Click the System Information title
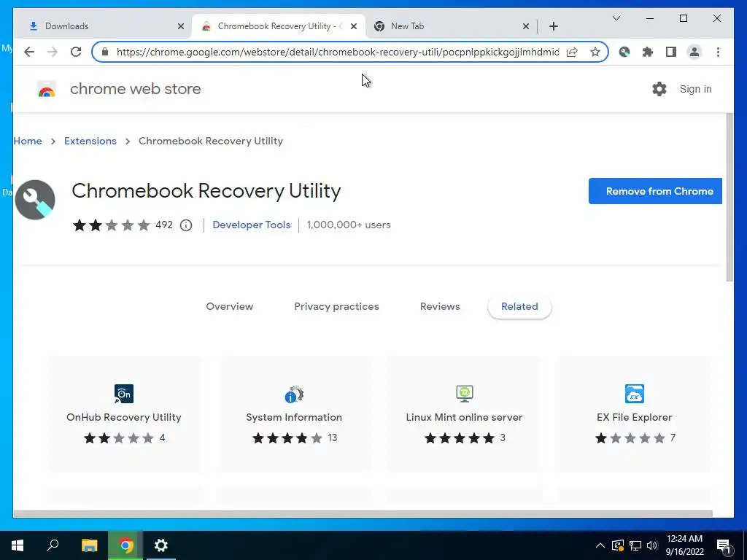747x560 pixels. (294, 417)
